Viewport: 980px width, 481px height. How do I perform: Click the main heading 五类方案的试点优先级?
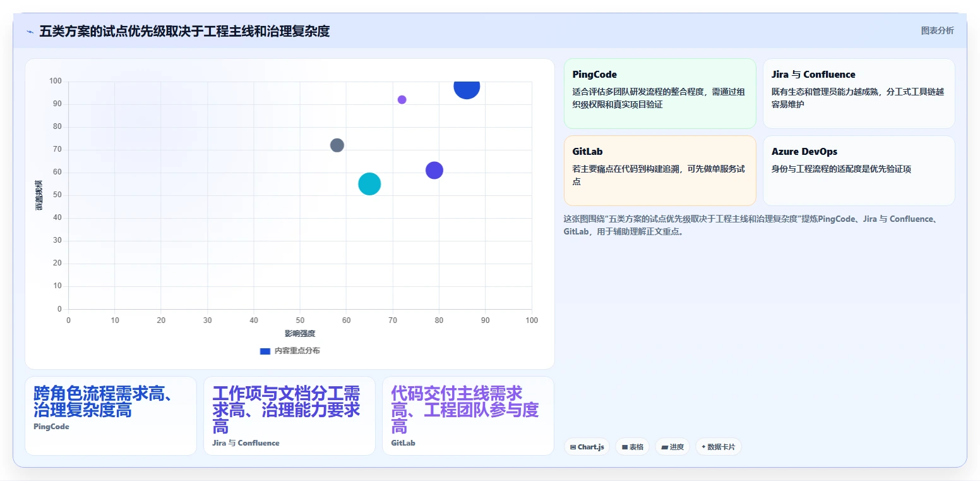[x=184, y=31]
